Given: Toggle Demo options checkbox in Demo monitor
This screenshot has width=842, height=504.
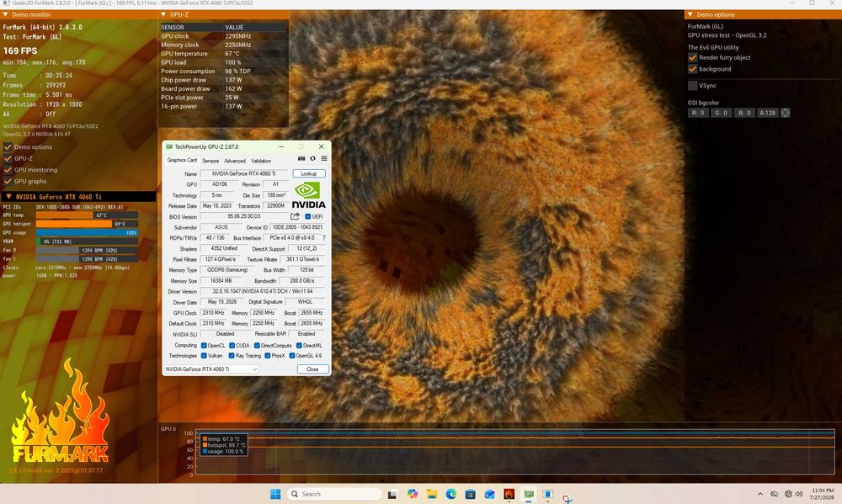Looking at the screenshot, I should pyautogui.click(x=8, y=147).
